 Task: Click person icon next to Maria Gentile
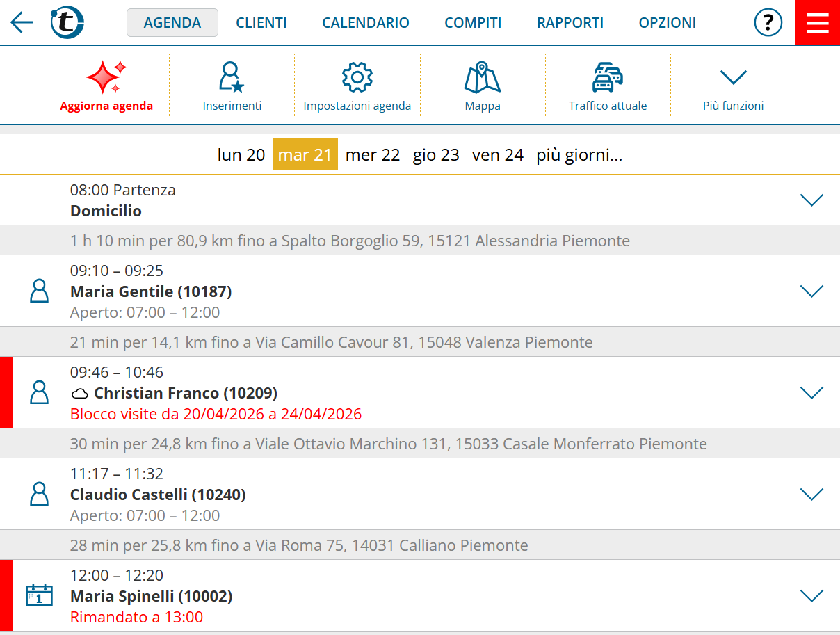click(40, 291)
